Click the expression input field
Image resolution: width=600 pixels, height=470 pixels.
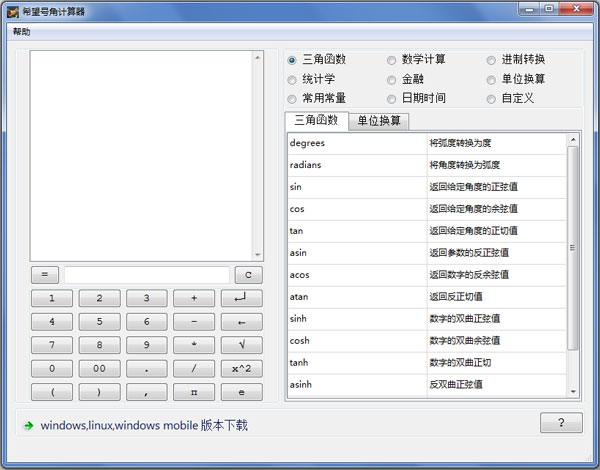(147, 274)
